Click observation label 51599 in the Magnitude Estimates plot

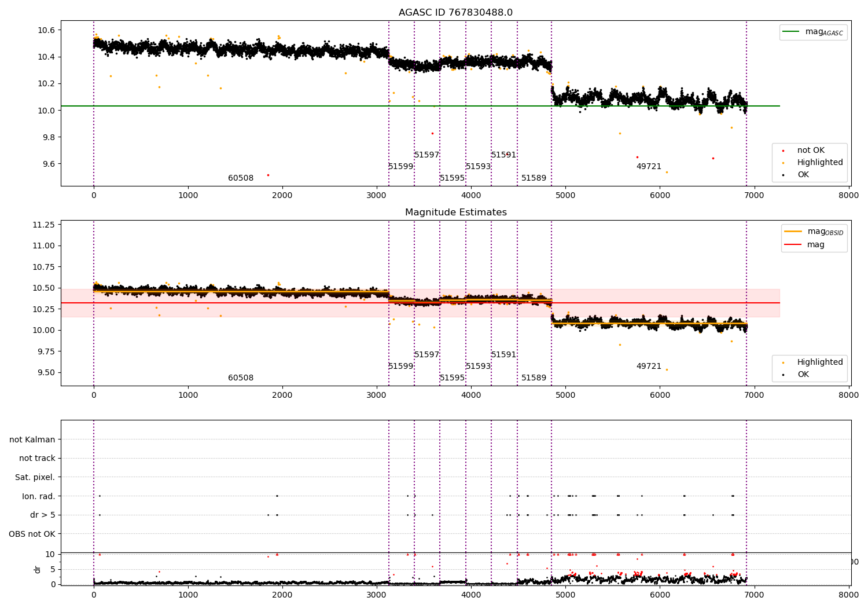401,367
